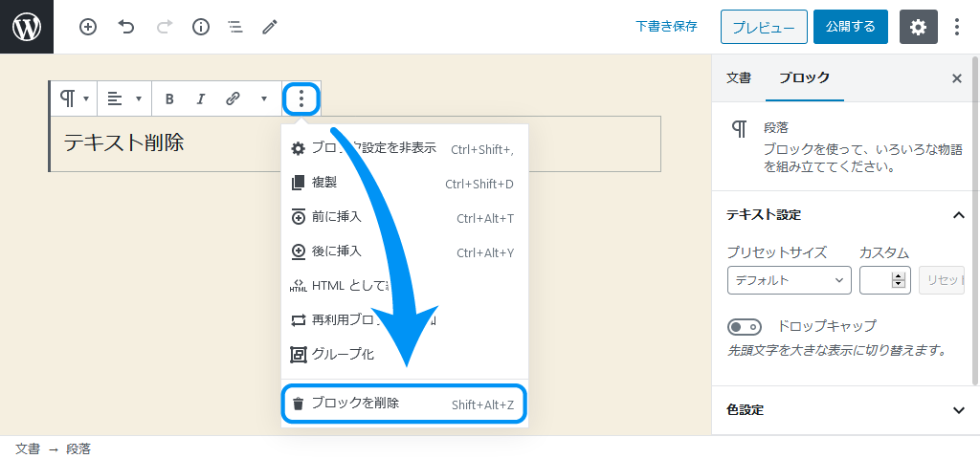
Task: Open the add block inserter
Action: point(88,27)
